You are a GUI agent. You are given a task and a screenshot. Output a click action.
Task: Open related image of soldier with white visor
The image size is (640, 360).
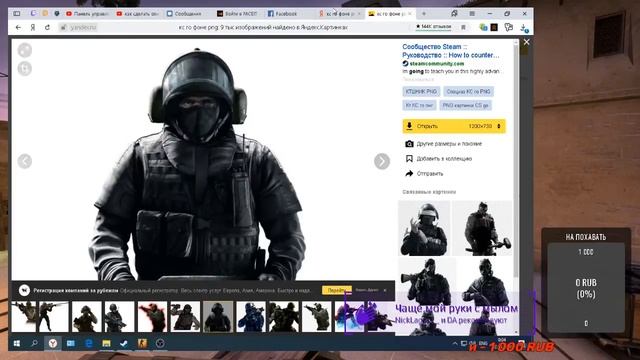pyautogui.click(x=424, y=228)
